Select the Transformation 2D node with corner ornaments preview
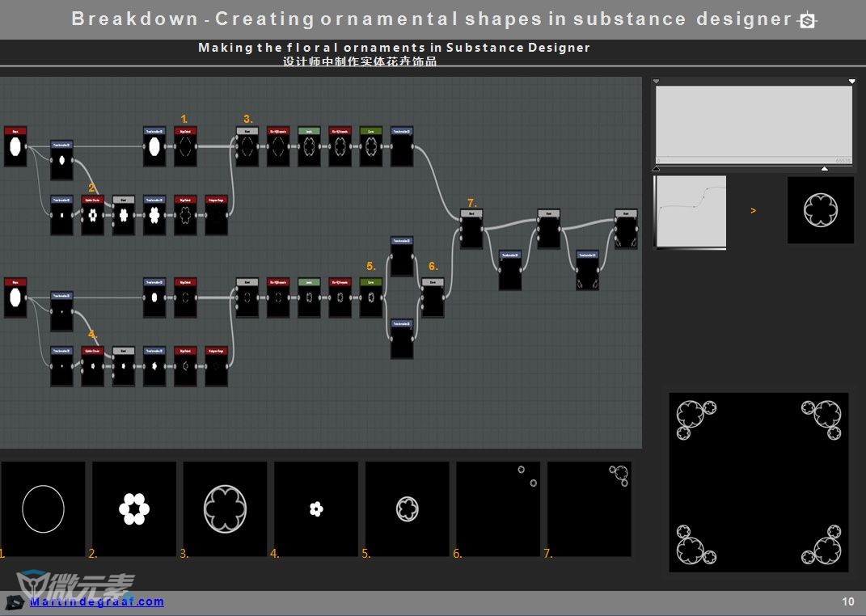The width and height of the screenshot is (866, 616). click(x=588, y=270)
